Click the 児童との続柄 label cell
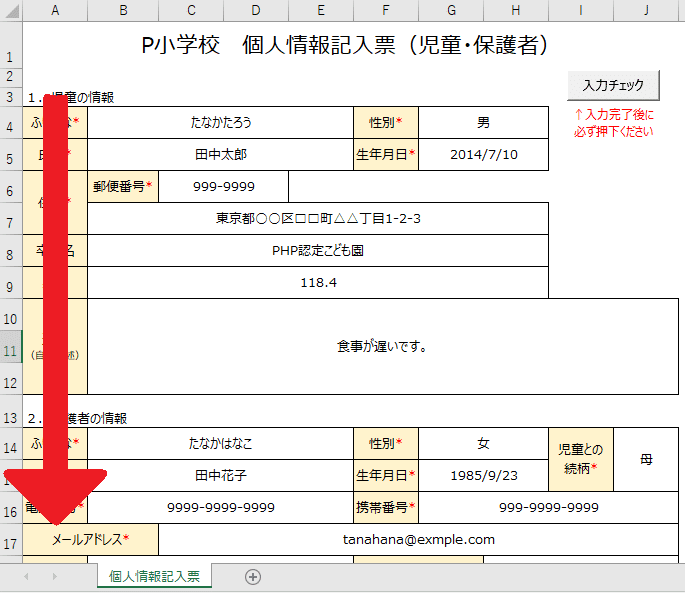This screenshot has height=593, width=685. pos(581,459)
